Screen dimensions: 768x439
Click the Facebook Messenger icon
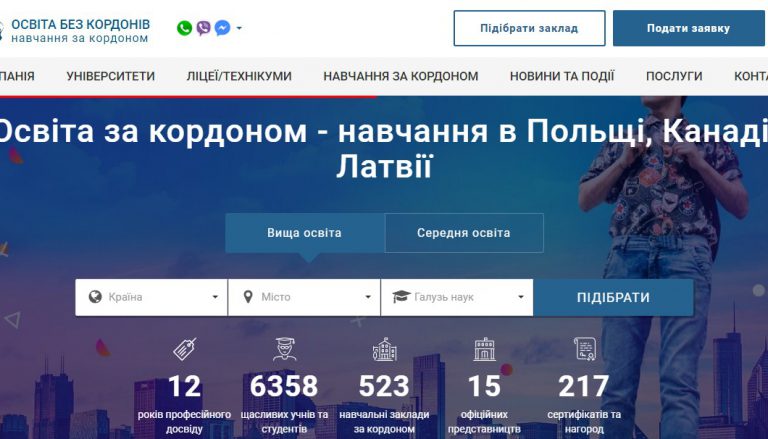coord(222,28)
